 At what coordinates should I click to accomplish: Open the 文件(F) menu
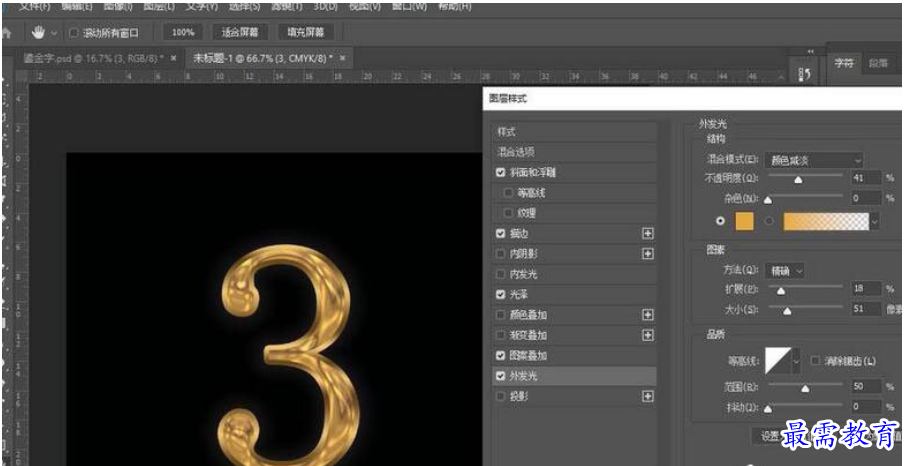pos(34,6)
